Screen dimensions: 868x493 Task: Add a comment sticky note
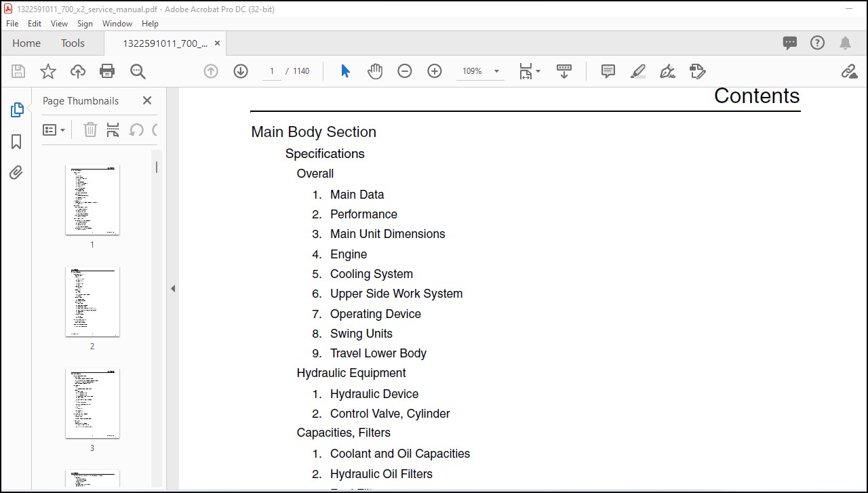[608, 71]
